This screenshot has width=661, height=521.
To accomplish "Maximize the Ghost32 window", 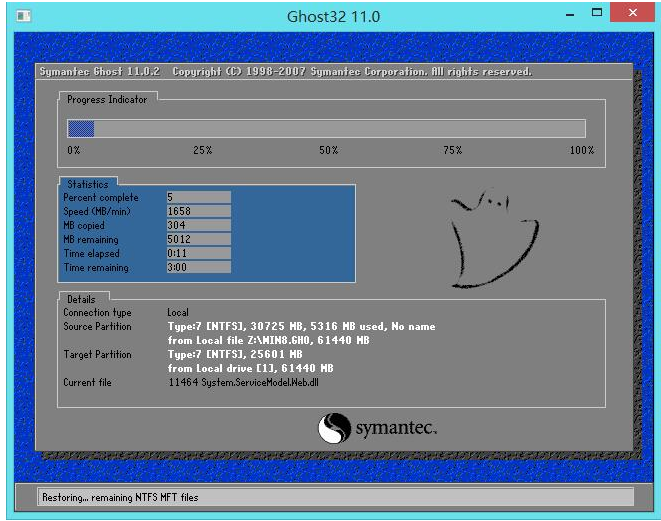I will coord(597,14).
